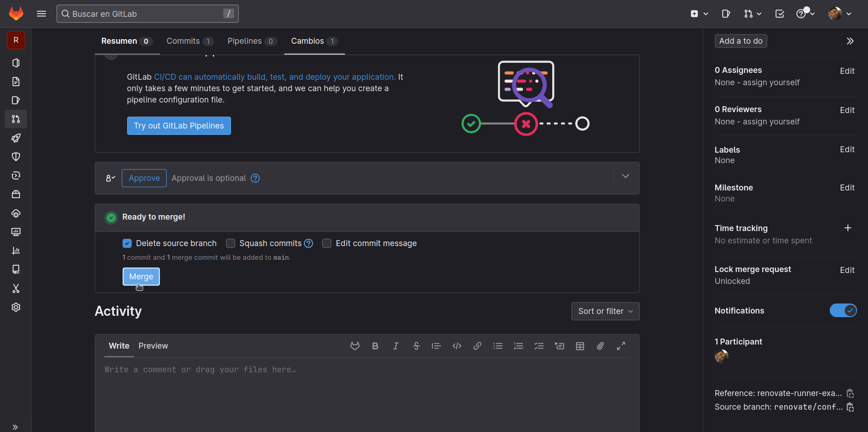Insert code formatting in the comment editor
Image resolution: width=868 pixels, height=432 pixels.
(457, 346)
